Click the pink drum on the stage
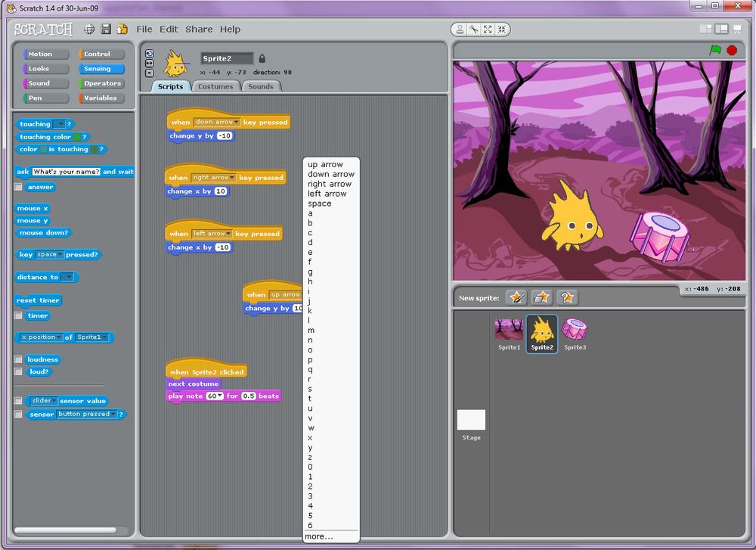 click(660, 237)
